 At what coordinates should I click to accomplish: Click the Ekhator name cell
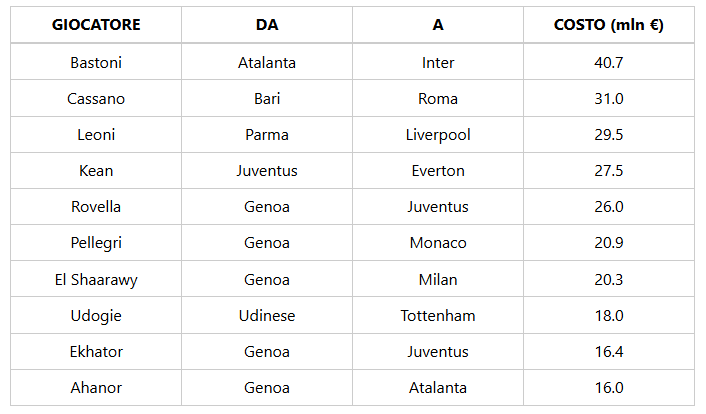tap(96, 352)
